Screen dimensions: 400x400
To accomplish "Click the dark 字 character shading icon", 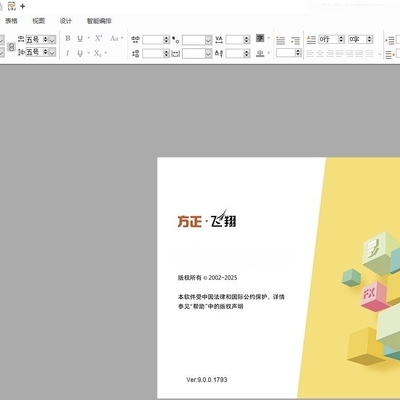I will click(260, 38).
